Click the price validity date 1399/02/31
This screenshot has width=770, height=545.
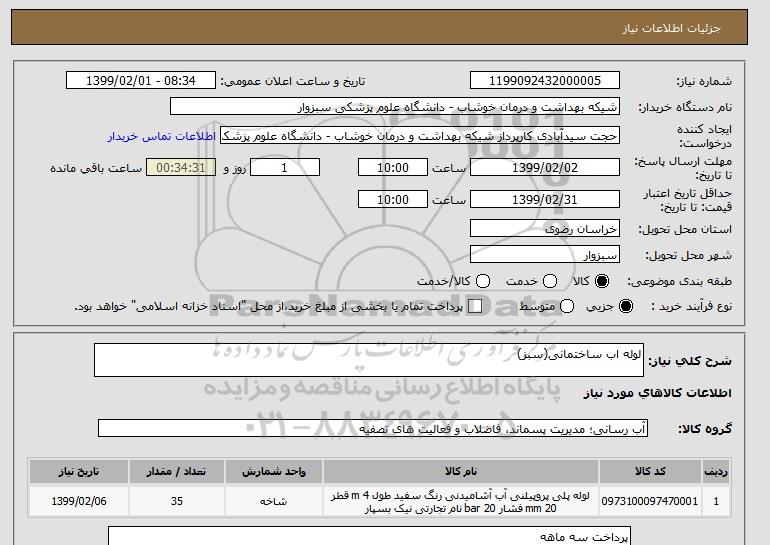coord(545,199)
